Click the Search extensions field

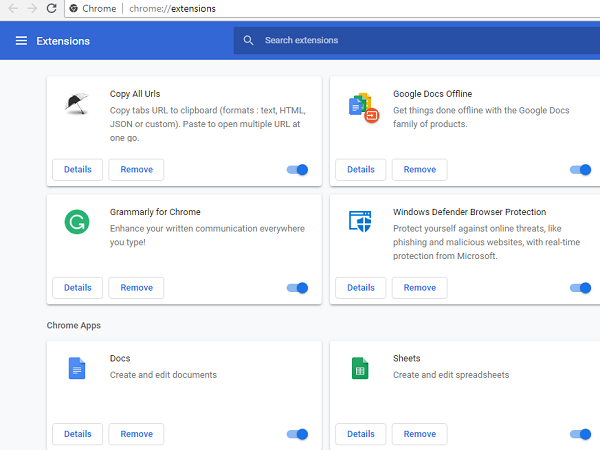point(400,41)
